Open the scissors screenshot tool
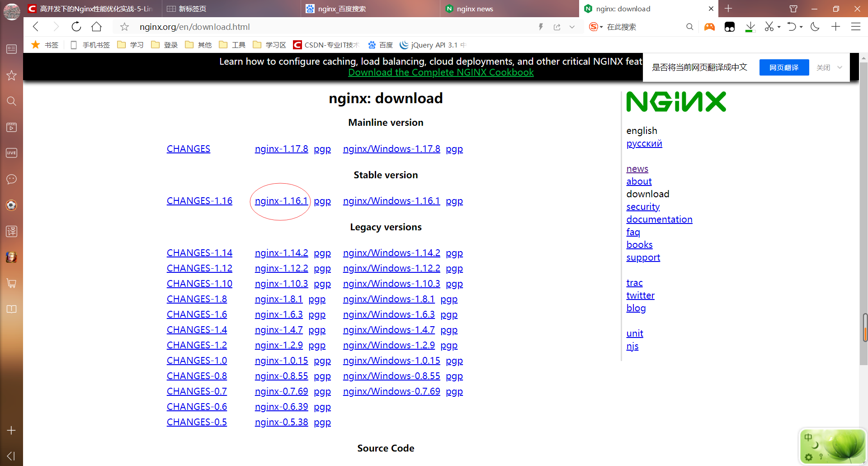Viewport: 868px width, 466px height. [769, 27]
